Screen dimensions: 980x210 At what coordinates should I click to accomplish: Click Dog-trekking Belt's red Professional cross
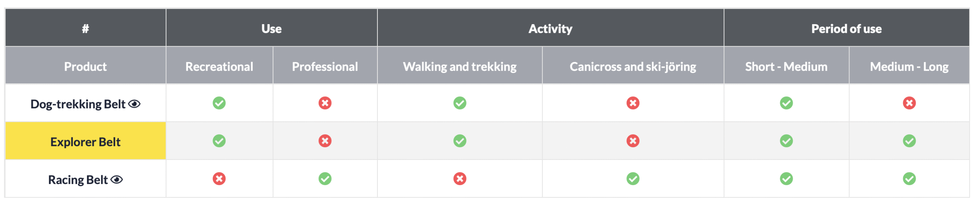coord(325,103)
